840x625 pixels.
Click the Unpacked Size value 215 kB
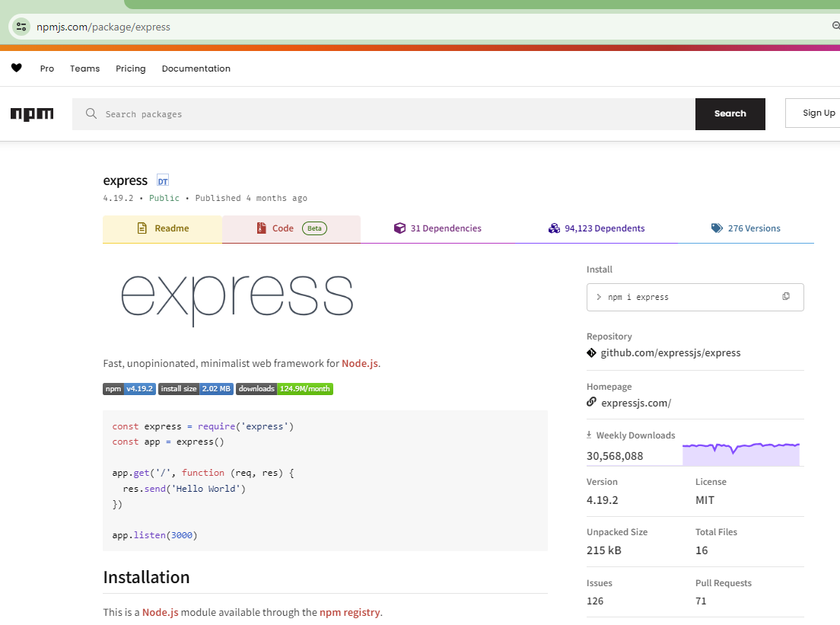click(604, 550)
